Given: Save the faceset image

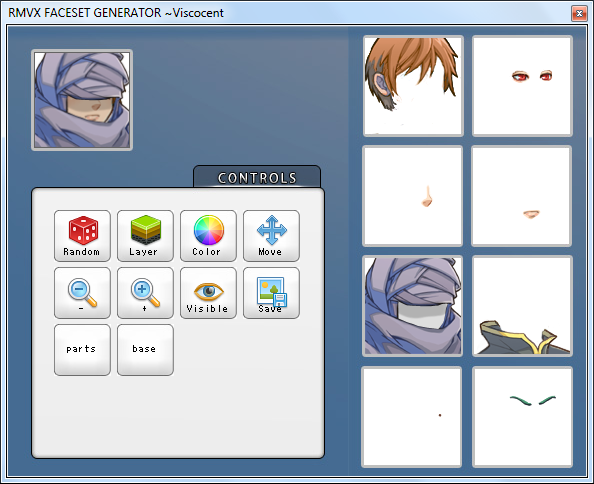Looking at the screenshot, I should 271,293.
